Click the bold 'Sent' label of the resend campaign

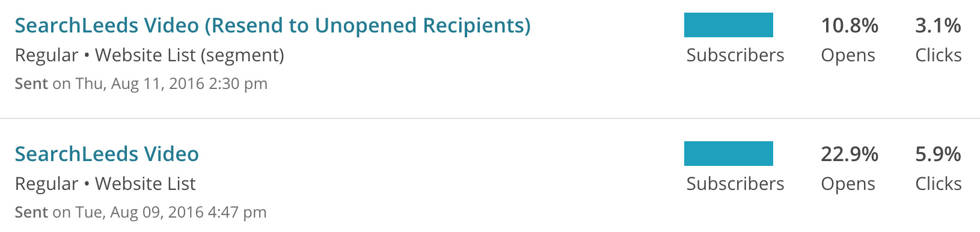(31, 84)
